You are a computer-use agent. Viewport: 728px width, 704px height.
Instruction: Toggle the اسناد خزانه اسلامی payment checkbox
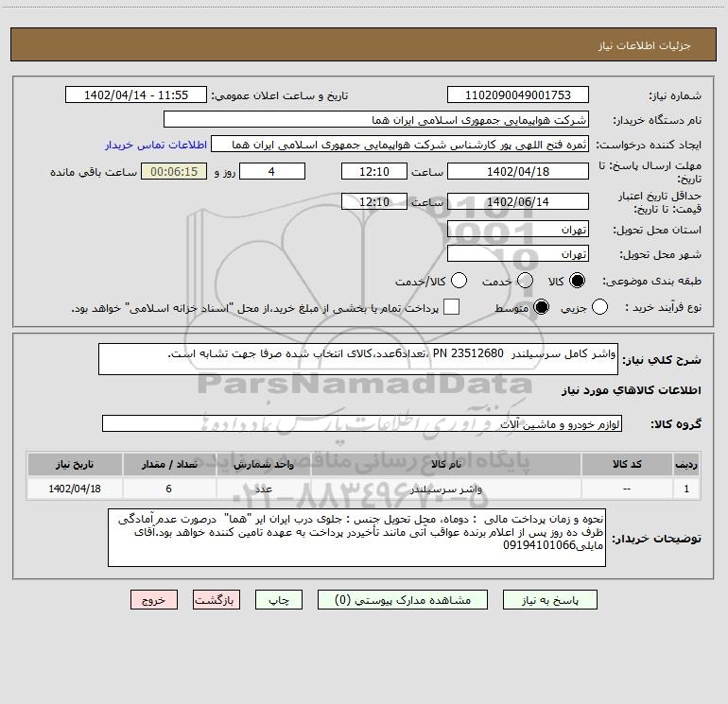[451, 307]
